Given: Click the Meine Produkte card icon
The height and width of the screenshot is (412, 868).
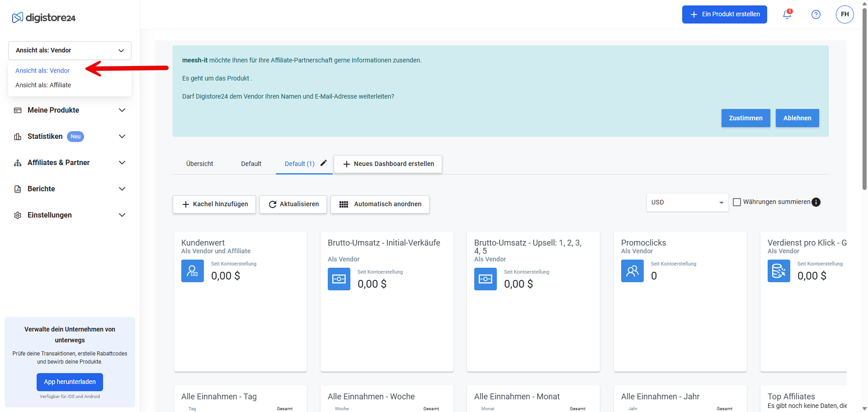Looking at the screenshot, I should (x=18, y=110).
